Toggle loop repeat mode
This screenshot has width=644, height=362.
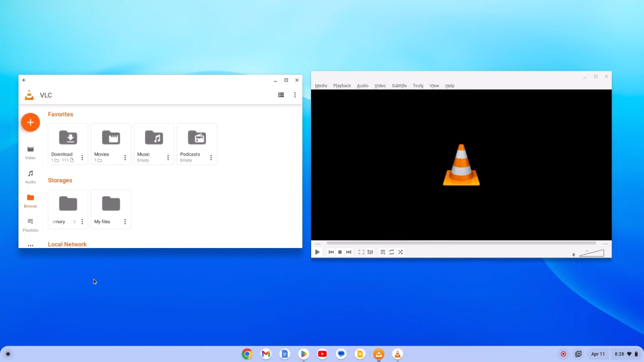392,252
